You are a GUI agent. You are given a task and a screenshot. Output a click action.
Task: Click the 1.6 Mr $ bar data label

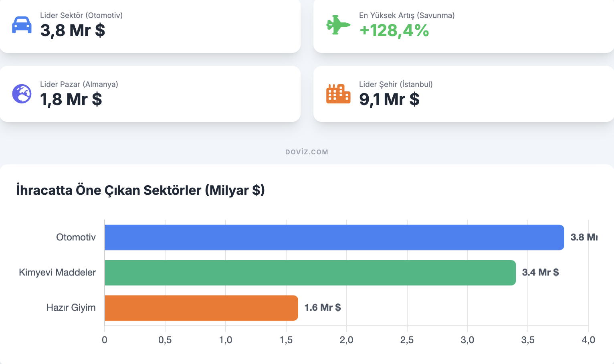[x=322, y=308]
